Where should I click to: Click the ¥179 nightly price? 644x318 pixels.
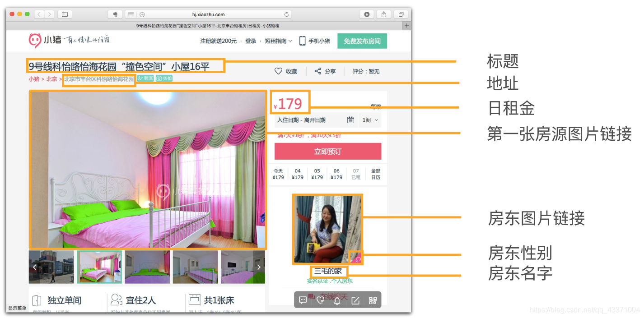click(287, 104)
